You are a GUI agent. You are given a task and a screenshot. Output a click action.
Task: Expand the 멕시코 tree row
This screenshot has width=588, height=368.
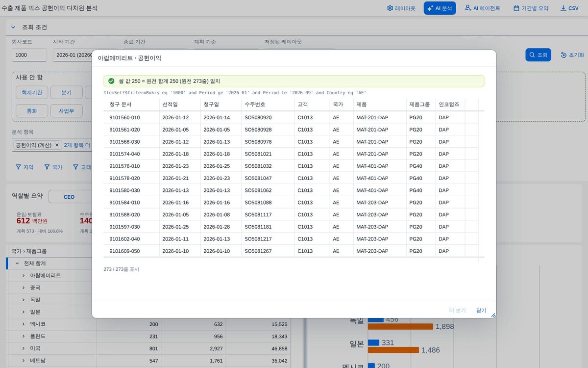click(x=23, y=324)
